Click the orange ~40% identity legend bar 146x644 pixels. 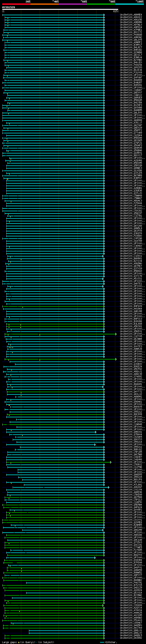(x=45, y=4)
